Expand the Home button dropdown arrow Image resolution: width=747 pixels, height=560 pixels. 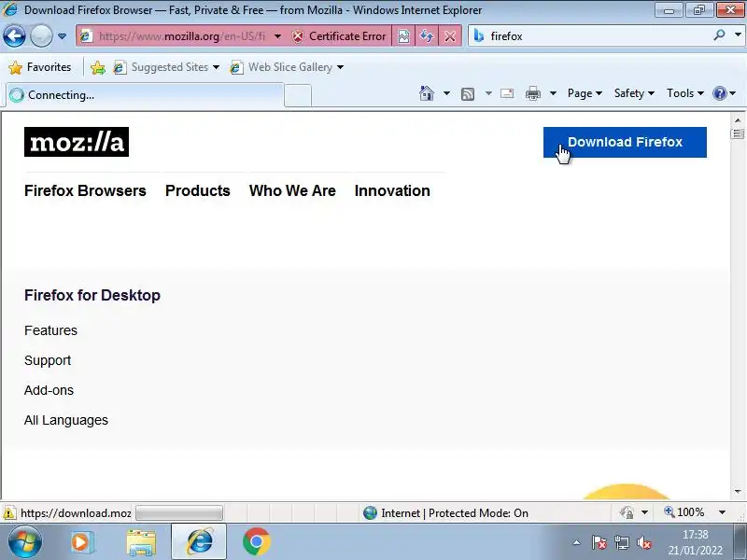click(x=446, y=93)
